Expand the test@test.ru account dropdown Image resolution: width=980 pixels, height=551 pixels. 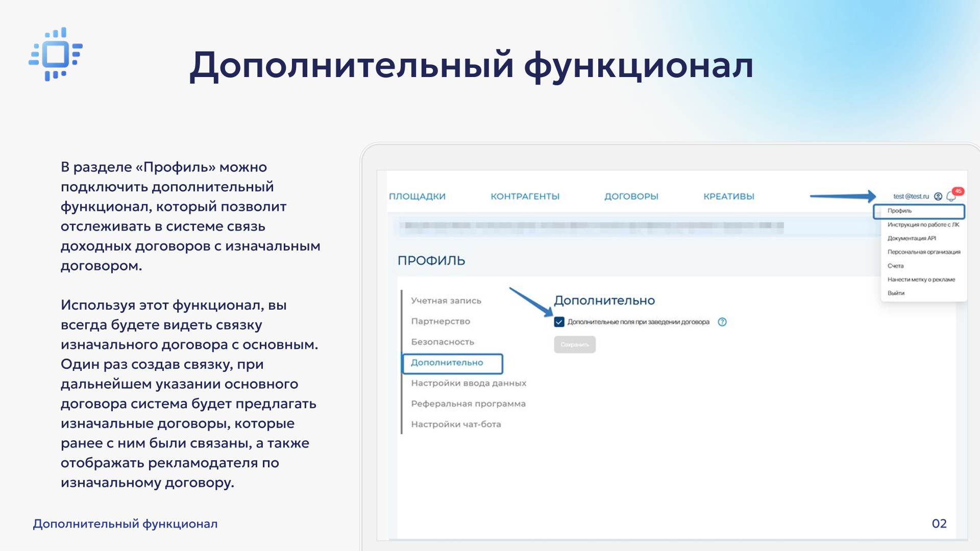pos(911,196)
